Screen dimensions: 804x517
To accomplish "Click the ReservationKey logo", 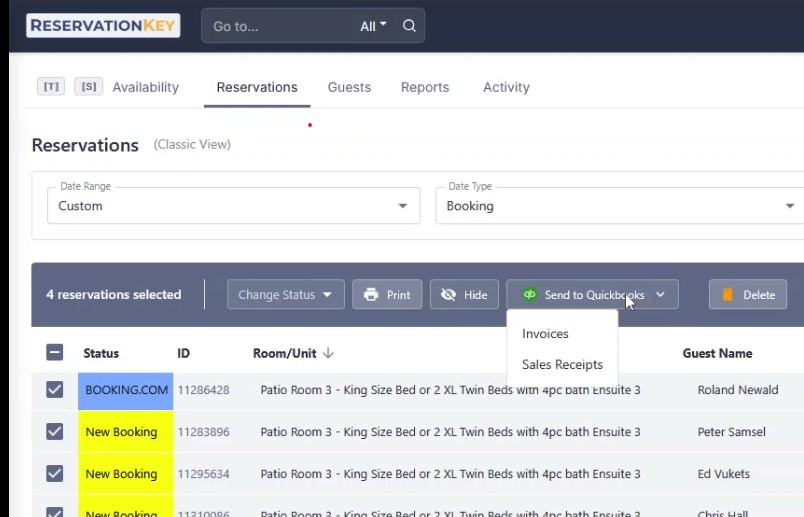I will (x=103, y=26).
